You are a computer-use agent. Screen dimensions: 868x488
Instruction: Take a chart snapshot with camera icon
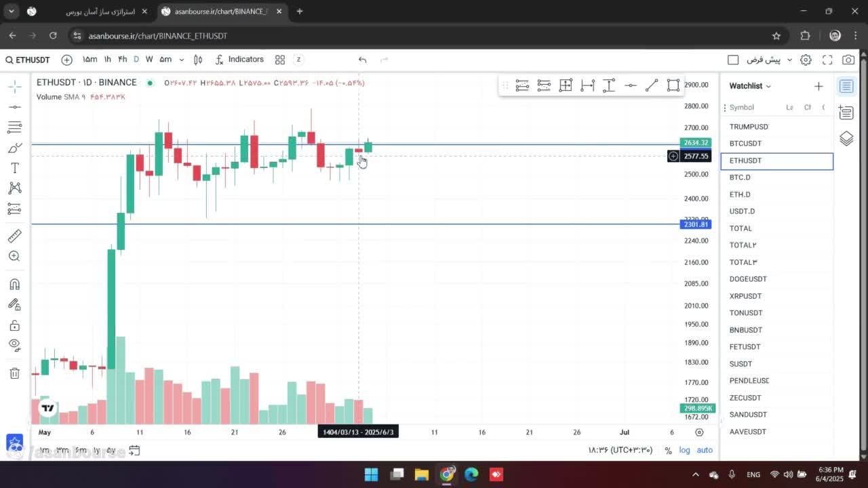point(848,60)
